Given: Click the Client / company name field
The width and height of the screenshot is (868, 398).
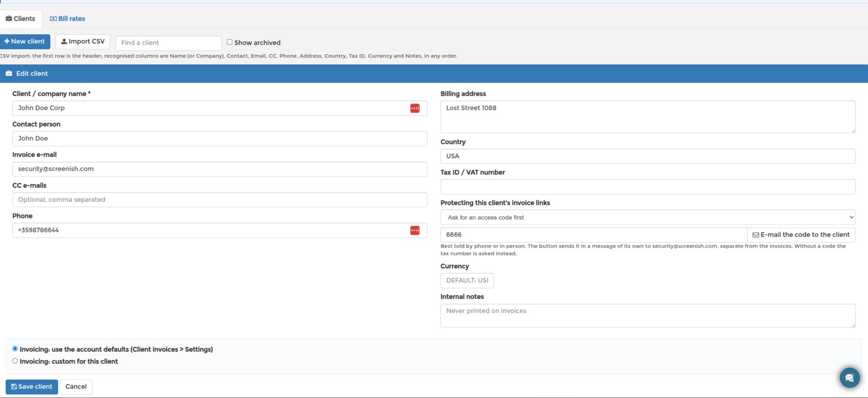Looking at the screenshot, I should tap(220, 108).
